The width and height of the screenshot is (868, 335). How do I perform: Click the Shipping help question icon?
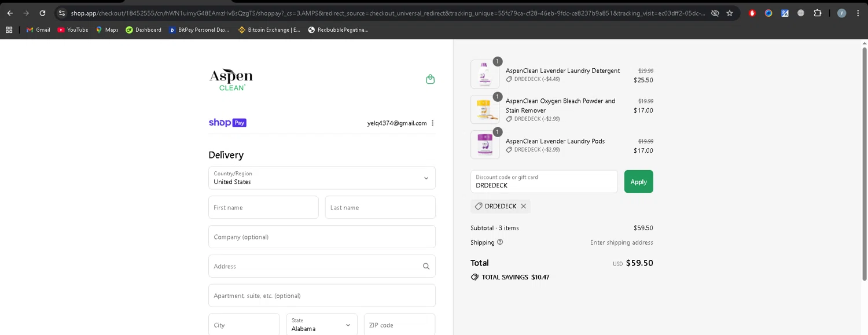500,242
